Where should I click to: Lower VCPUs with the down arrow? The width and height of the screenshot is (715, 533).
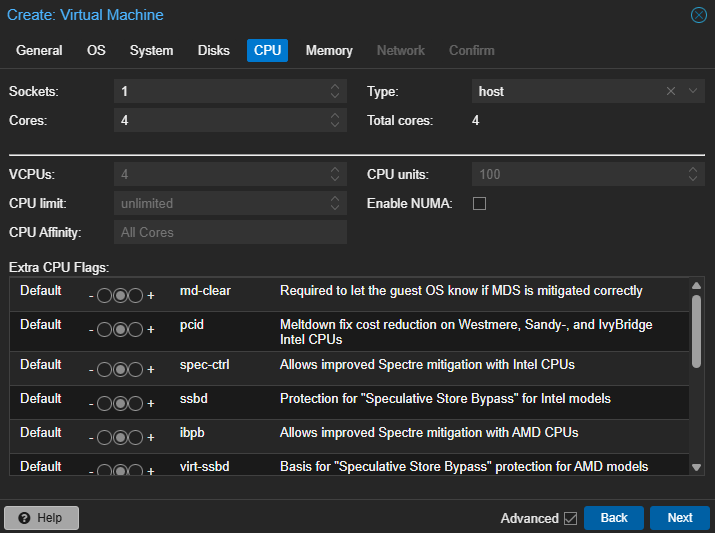click(x=335, y=179)
